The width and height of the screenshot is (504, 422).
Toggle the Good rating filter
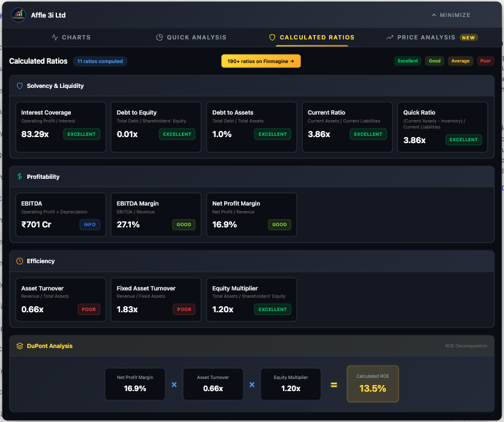click(x=434, y=61)
